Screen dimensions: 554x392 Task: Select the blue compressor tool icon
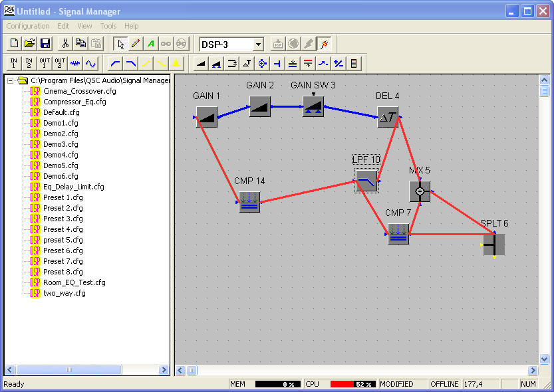pyautogui.click(x=293, y=64)
